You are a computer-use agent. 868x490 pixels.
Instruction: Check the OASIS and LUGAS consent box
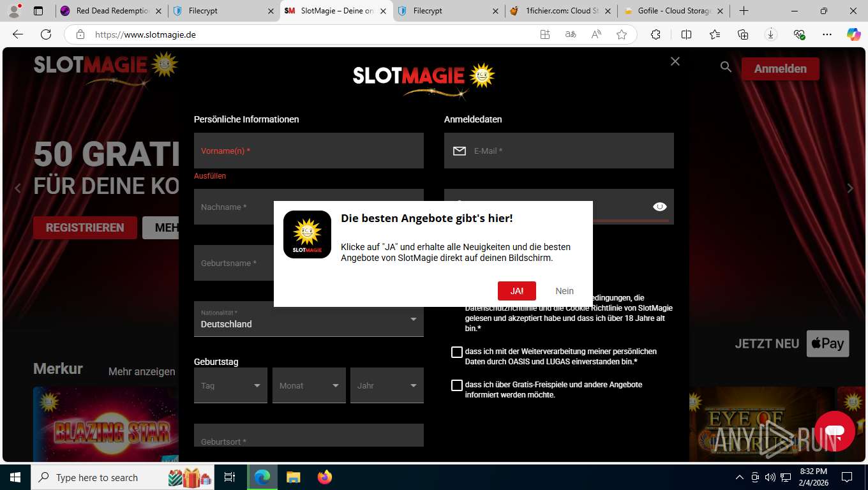point(457,352)
